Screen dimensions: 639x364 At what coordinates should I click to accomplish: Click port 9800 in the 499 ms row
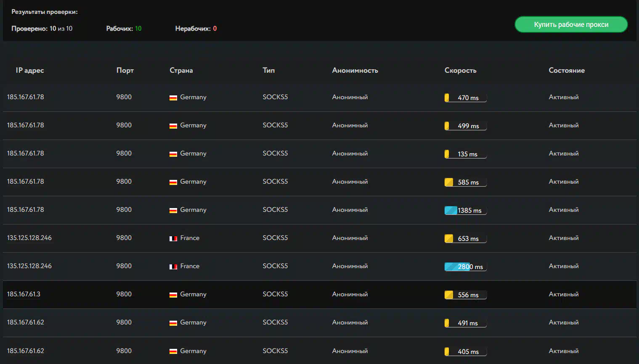(x=124, y=125)
